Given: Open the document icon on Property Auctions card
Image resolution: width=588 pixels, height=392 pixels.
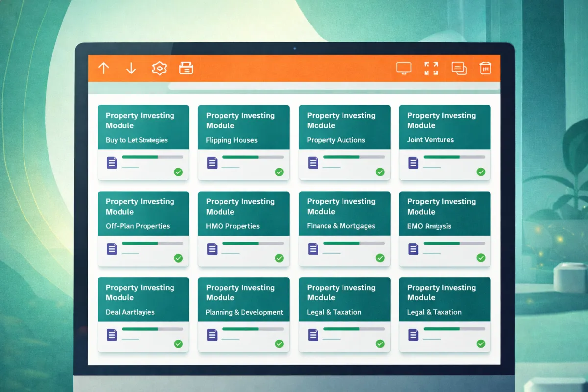Looking at the screenshot, I should pyautogui.click(x=313, y=163).
